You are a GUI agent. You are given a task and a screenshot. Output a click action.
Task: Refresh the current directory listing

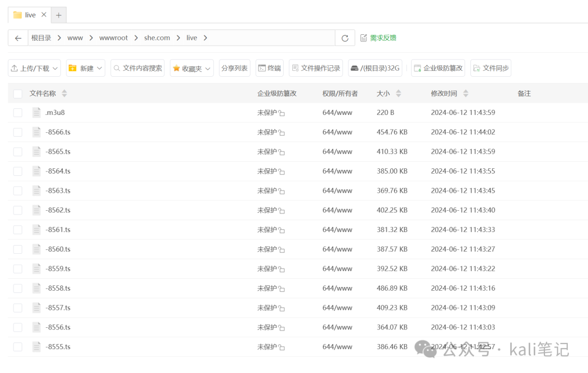(x=346, y=38)
